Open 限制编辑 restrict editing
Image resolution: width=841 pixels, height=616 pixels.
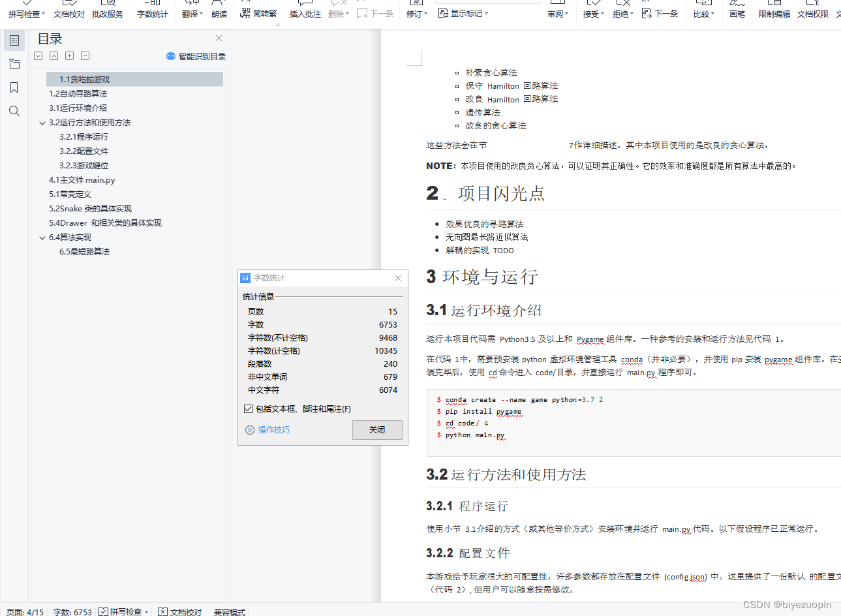tap(774, 10)
